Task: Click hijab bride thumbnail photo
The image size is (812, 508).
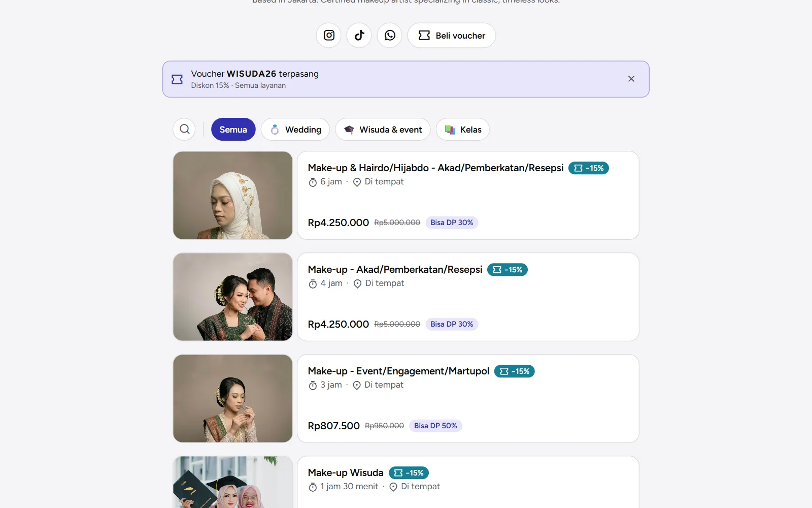Action: click(x=233, y=195)
